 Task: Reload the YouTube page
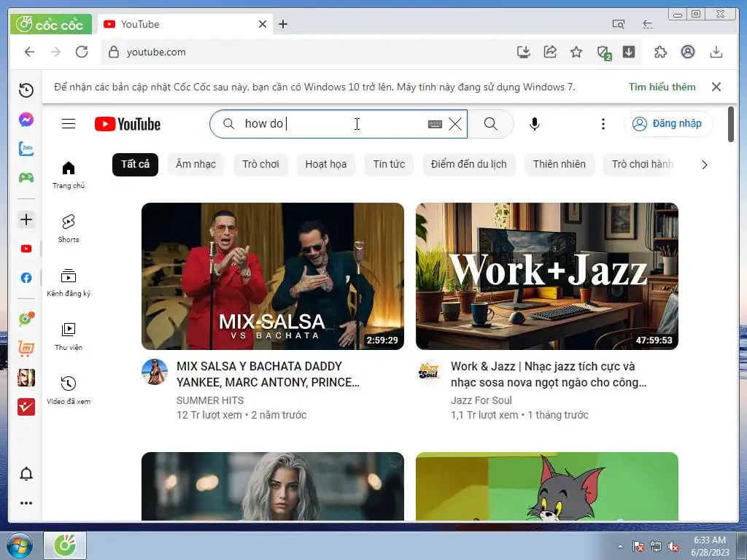coord(82,52)
